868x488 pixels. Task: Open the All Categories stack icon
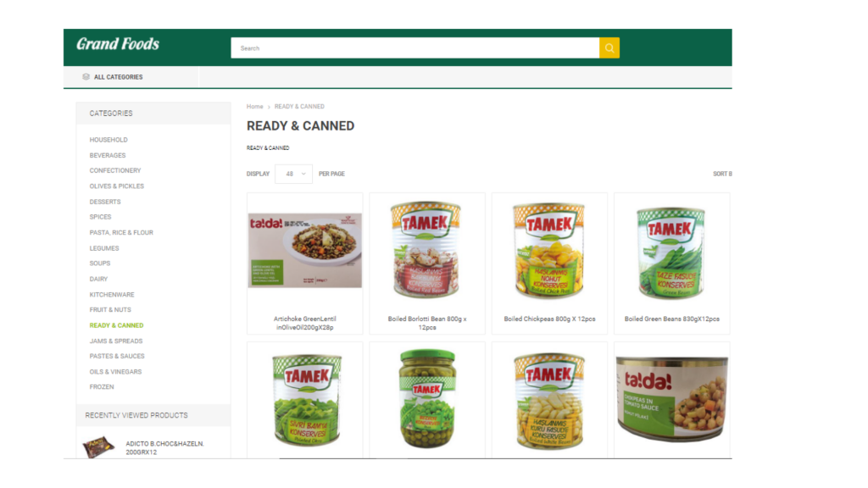pyautogui.click(x=86, y=77)
